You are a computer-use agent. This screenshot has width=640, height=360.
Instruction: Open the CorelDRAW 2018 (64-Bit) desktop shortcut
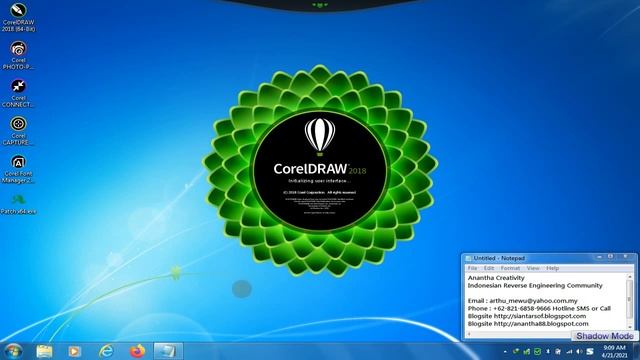(x=18, y=17)
